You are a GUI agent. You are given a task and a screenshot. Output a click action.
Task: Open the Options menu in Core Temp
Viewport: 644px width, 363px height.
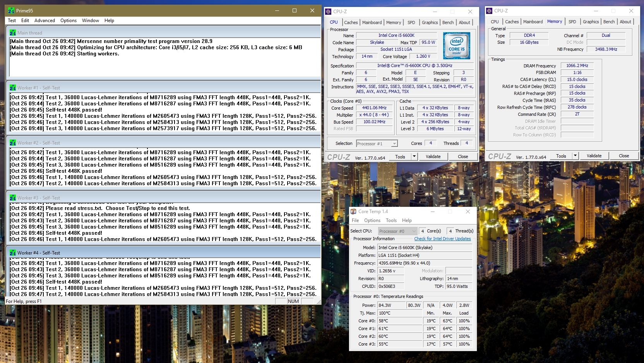372,220
